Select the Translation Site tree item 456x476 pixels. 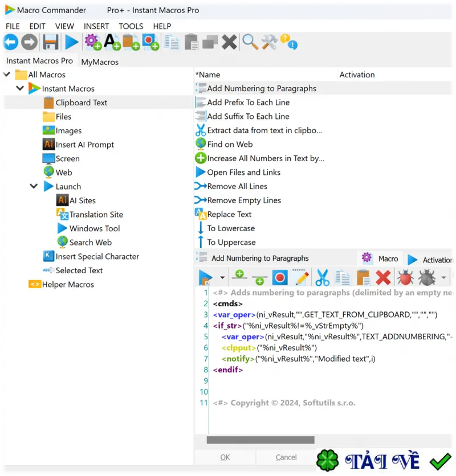[x=96, y=214]
